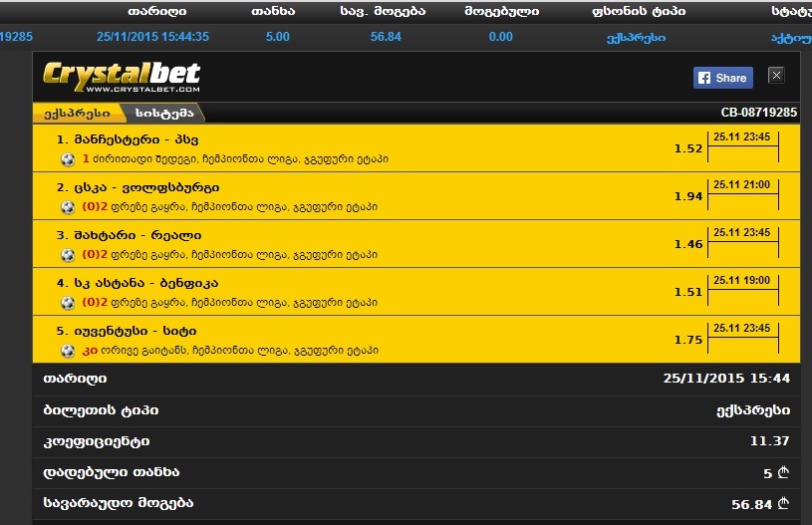The image size is (812, 525).
Task: Share the ticket on Facebook
Action: click(x=723, y=78)
